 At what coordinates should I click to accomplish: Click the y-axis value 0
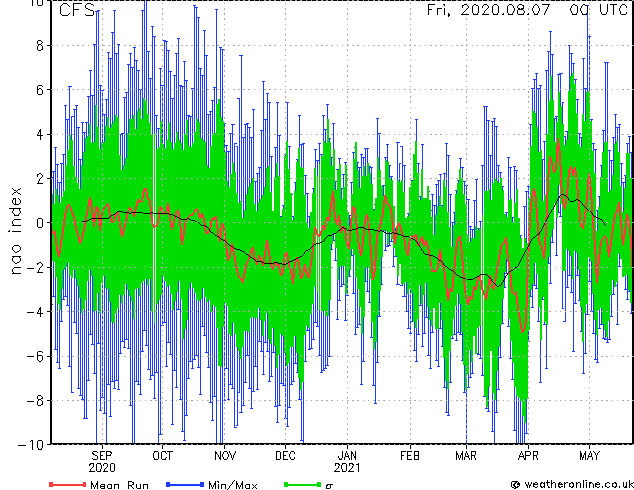[40, 223]
